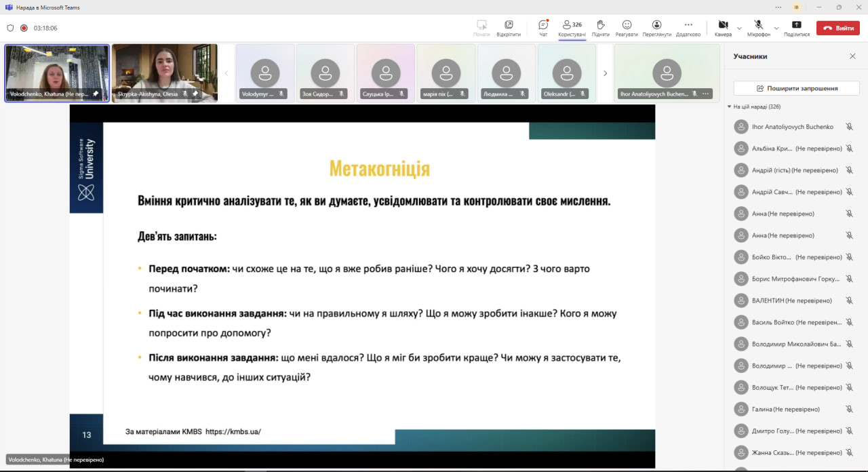Select Дмитро Голу... in the participants list
The height and width of the screenshot is (472, 868).
[x=793, y=431]
